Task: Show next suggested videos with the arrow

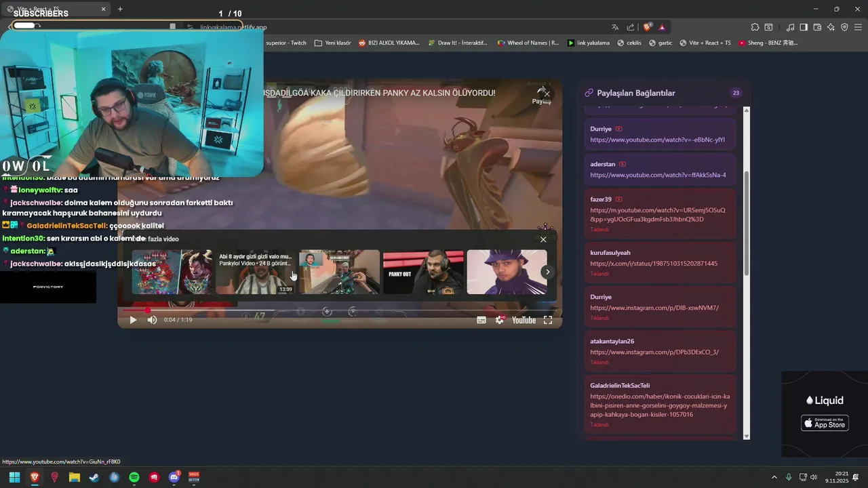Action: 547,272
